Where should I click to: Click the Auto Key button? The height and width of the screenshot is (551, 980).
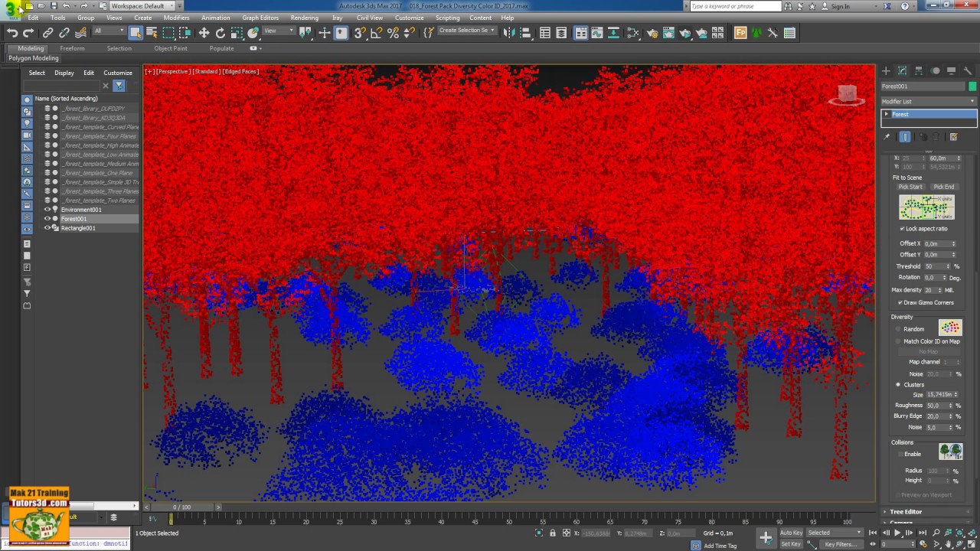point(791,533)
